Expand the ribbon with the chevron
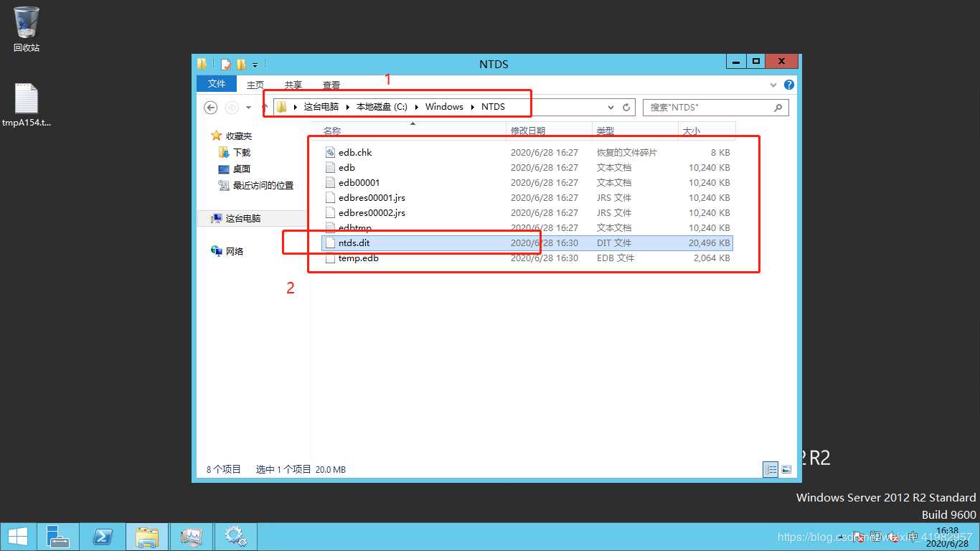This screenshot has height=551, width=980. [773, 85]
